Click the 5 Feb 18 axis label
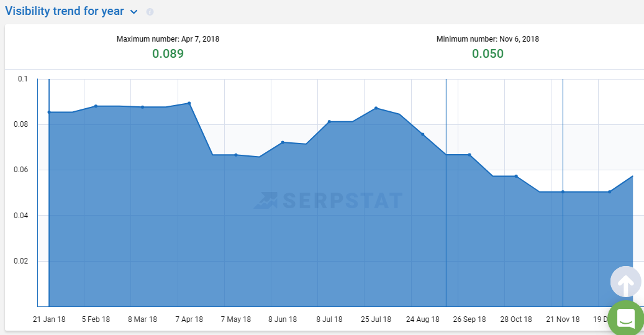Screen dimensions: 644x335 tap(96, 319)
